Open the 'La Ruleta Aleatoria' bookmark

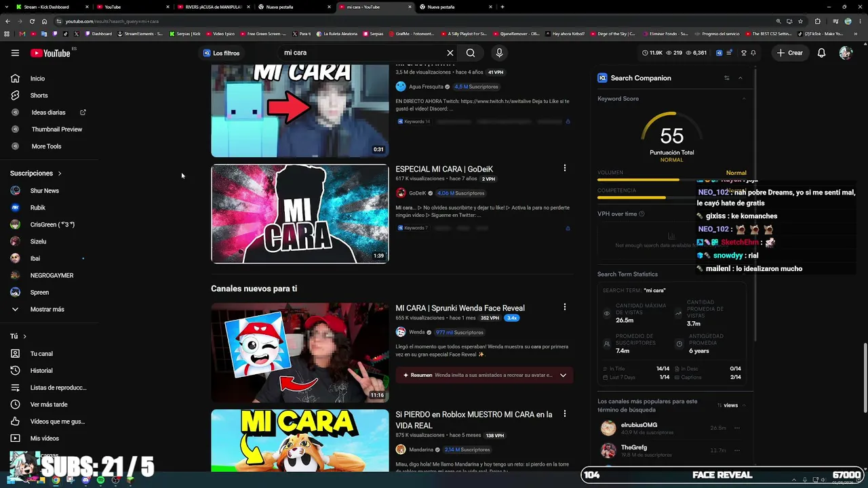point(337,34)
